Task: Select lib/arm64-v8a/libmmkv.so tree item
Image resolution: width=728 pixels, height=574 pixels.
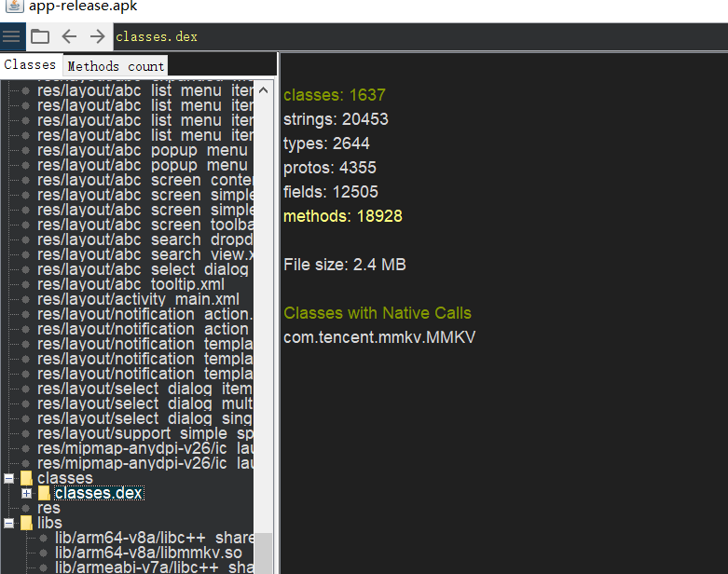Action: coord(148,553)
